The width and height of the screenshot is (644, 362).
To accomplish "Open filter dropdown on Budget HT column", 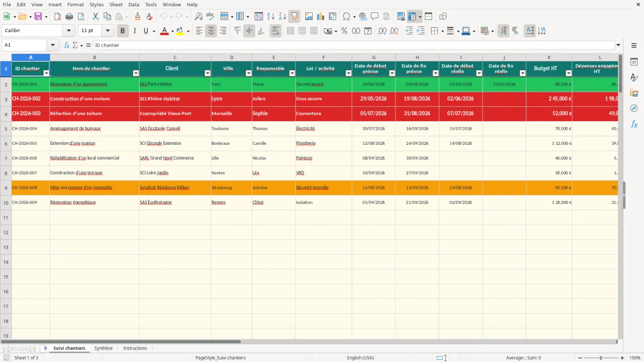I will point(569,73).
